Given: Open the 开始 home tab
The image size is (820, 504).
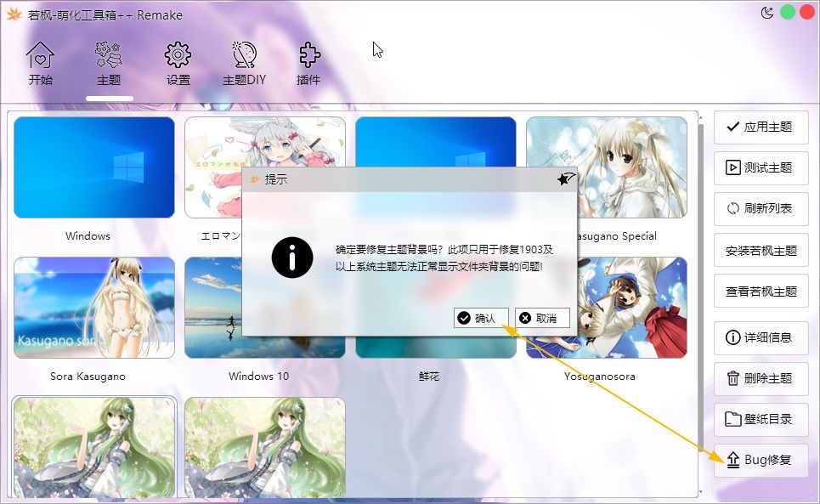Looking at the screenshot, I should tap(40, 64).
